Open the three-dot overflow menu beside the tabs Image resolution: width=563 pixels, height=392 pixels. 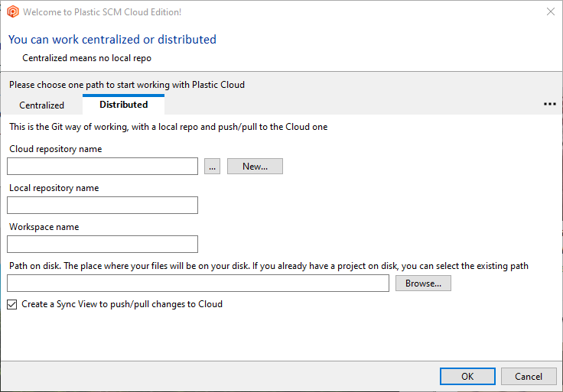point(549,104)
